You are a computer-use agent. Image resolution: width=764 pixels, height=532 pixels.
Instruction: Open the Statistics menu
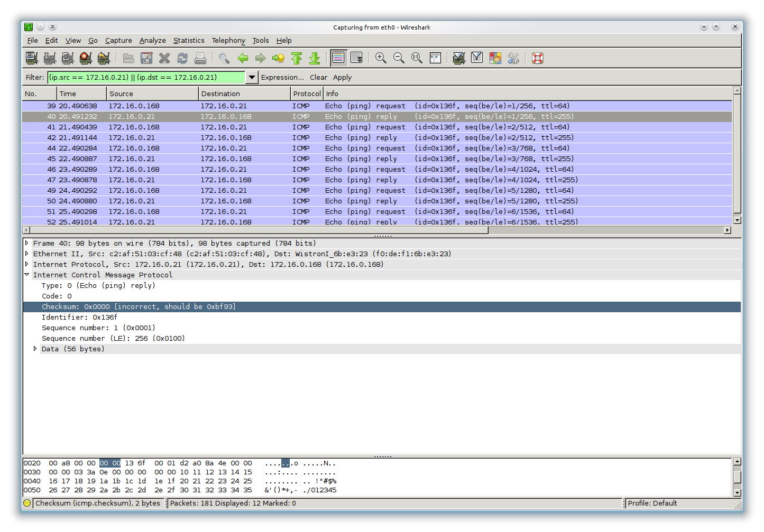tap(189, 41)
